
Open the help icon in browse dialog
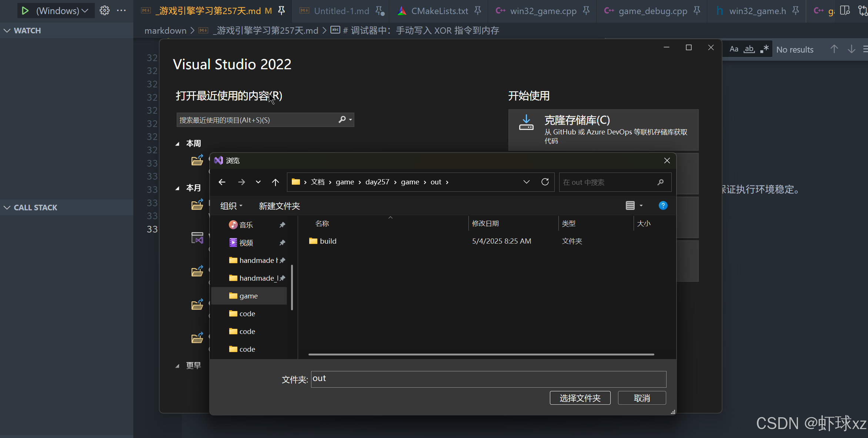(663, 205)
